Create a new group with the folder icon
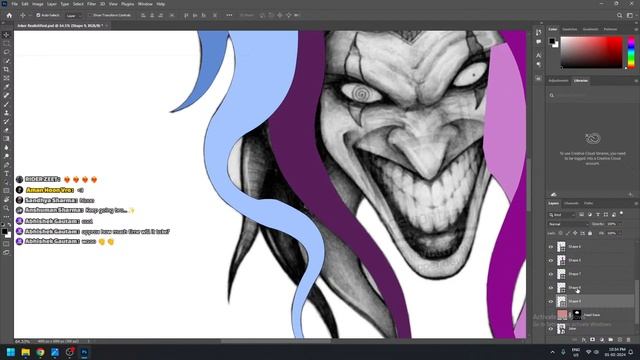The width and height of the screenshot is (640, 360). [x=611, y=340]
